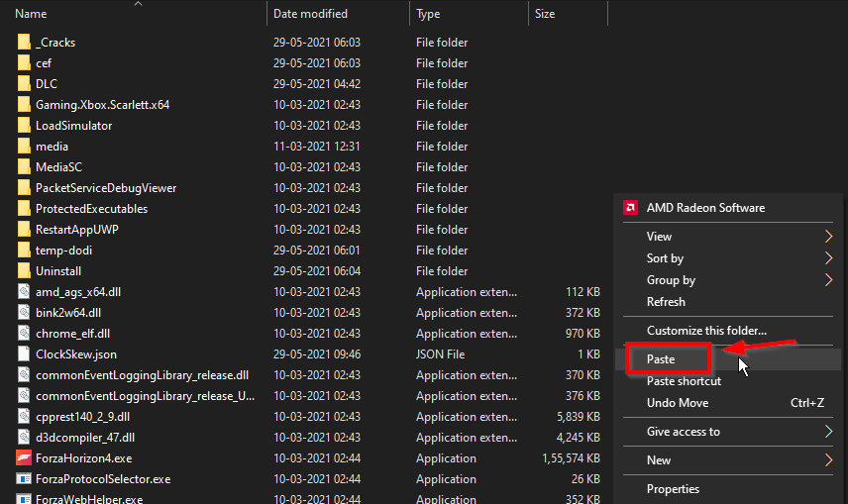Expand the Give access to submenu arrow
Viewport: 848px width, 504px height.
click(x=828, y=431)
